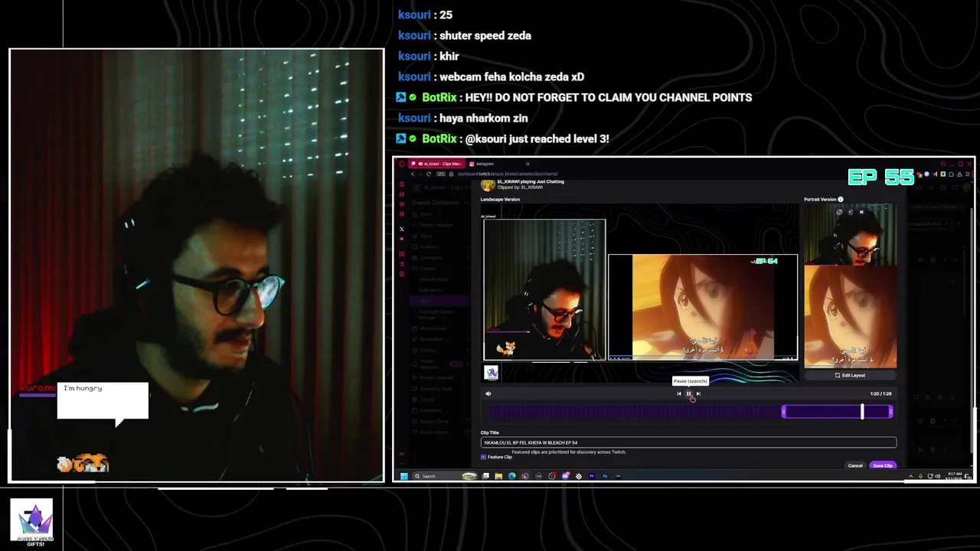Open Edit Layout for portrait version
Screen dimensions: 980x551
[x=850, y=375]
